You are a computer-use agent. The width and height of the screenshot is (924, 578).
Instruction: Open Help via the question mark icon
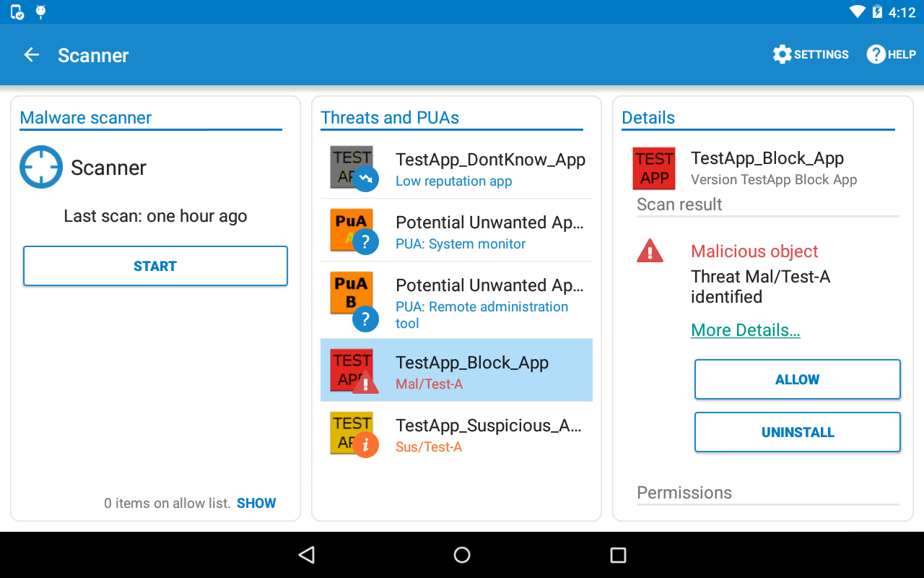point(875,54)
